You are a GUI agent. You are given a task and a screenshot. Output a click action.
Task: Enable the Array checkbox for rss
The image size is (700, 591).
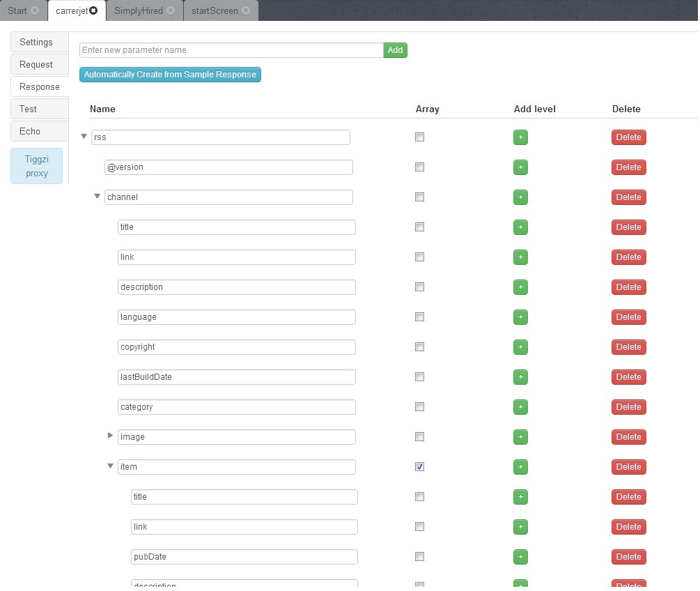[419, 137]
